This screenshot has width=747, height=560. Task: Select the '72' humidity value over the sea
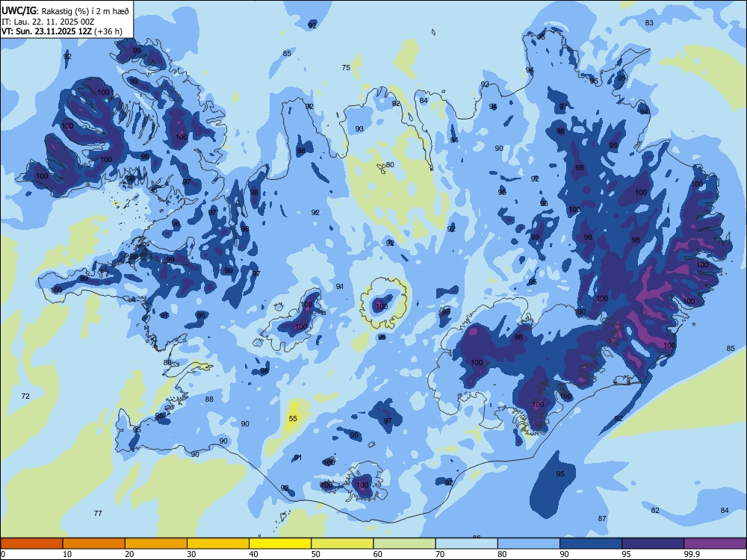point(25,396)
